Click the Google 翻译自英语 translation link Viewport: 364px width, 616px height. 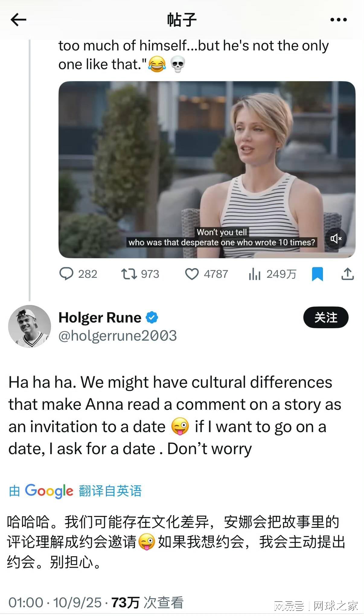[75, 491]
